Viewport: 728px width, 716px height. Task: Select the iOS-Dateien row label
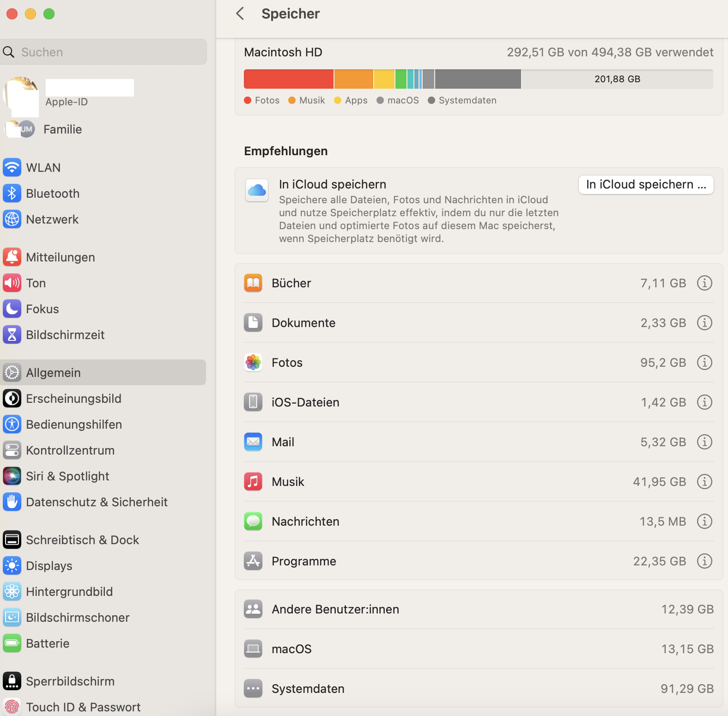pos(305,402)
